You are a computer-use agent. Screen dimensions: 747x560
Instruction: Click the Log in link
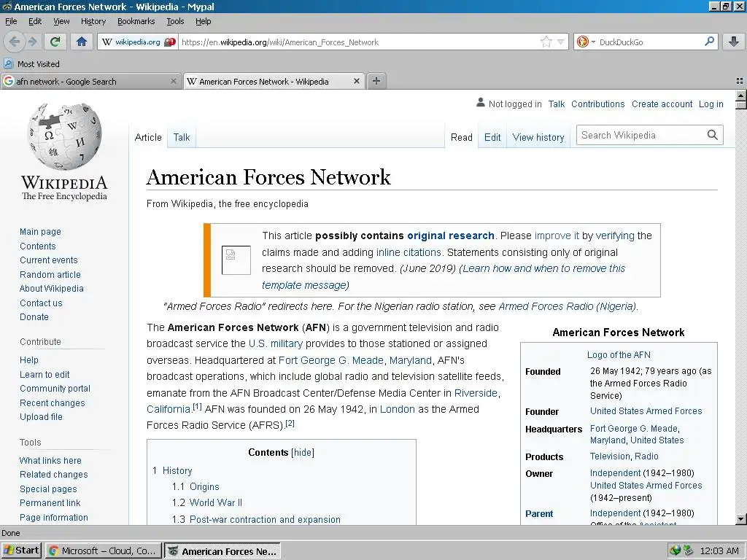click(x=711, y=104)
